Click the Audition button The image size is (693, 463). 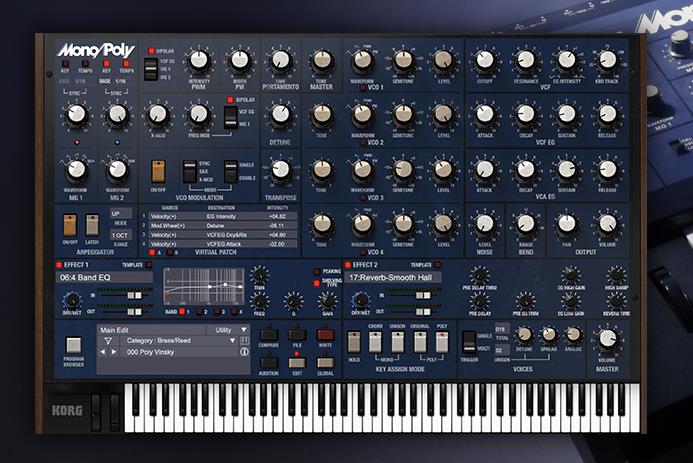(x=269, y=363)
